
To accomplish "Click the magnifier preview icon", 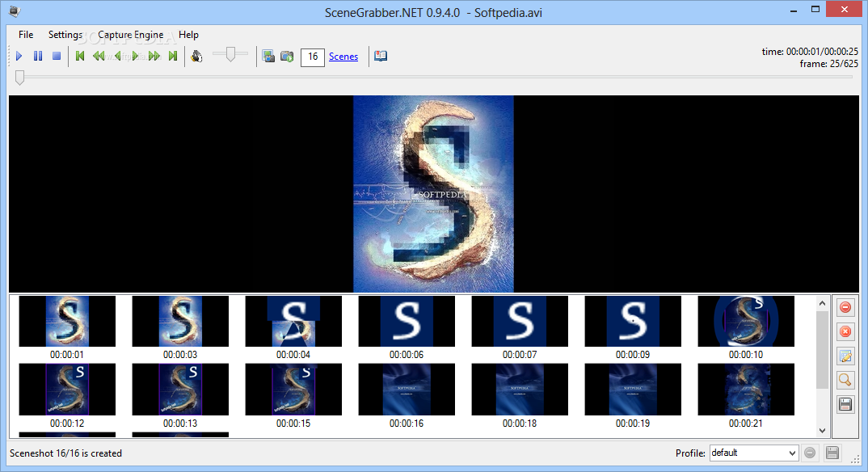I will 845,380.
